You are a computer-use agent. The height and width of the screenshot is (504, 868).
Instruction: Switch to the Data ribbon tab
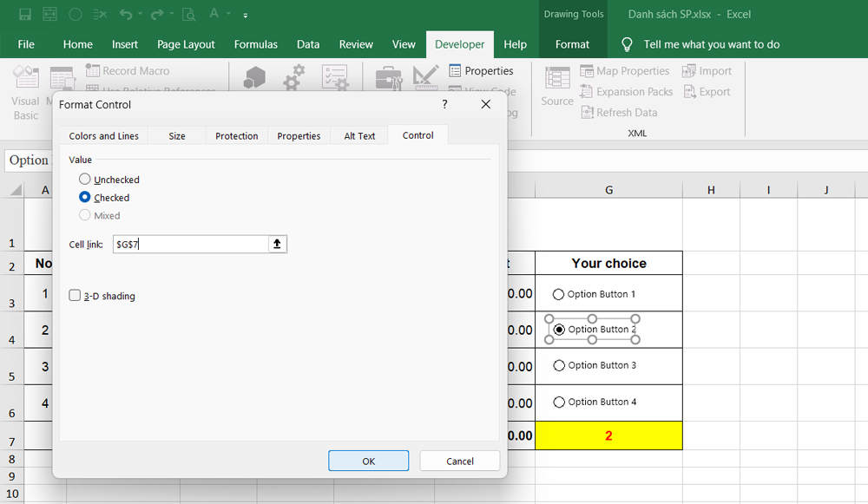[x=308, y=44]
